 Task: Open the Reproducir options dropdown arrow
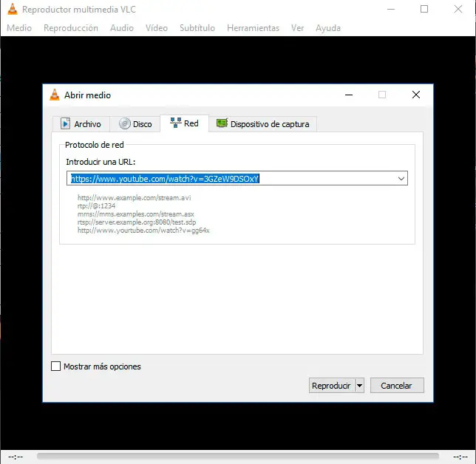click(x=359, y=386)
